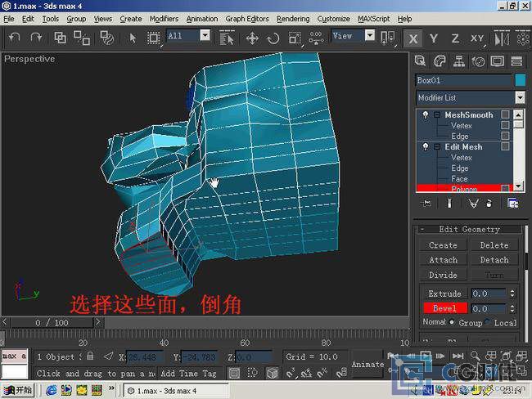Activate the Select Object arrow tool

pyautogui.click(x=133, y=38)
